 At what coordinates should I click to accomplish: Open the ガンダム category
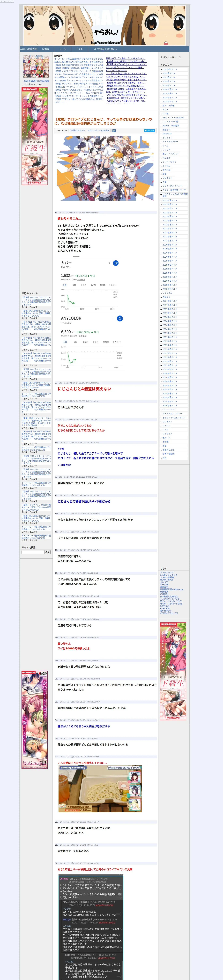coord(166,166)
